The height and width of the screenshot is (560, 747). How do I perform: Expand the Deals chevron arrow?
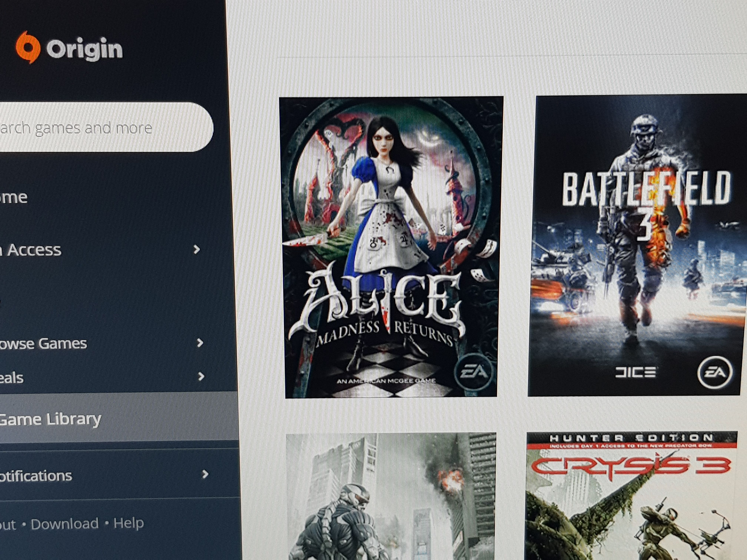pos(201,376)
